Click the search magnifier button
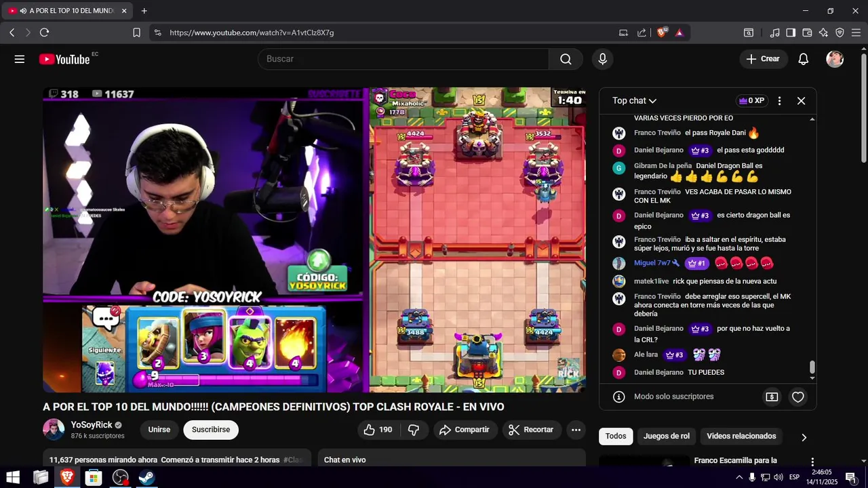This screenshot has width=868, height=488. (566, 59)
